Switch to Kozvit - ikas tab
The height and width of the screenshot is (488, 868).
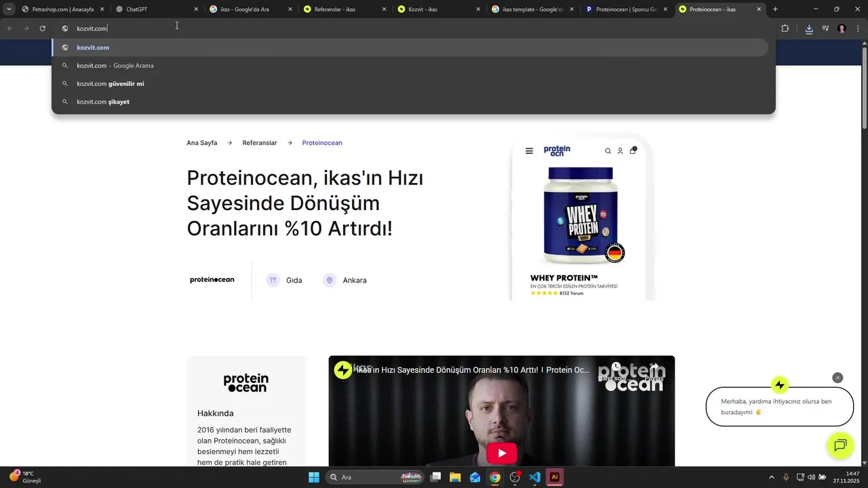439,9
